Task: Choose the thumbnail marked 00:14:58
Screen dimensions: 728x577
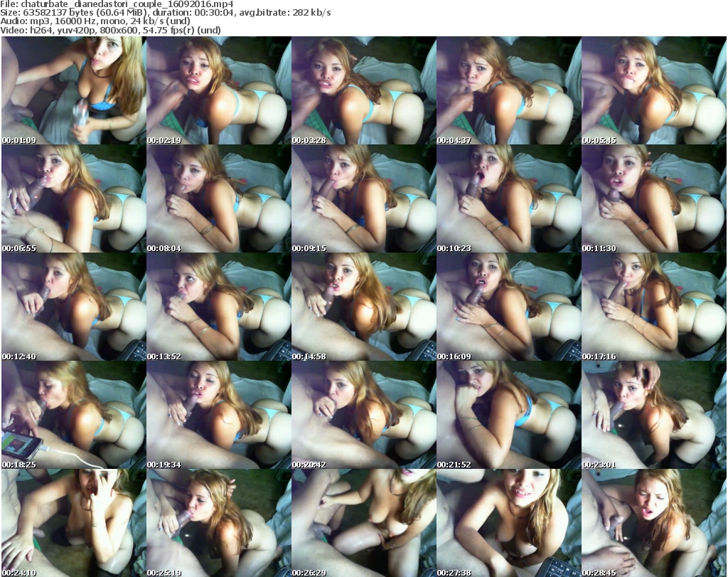Action: [x=363, y=307]
